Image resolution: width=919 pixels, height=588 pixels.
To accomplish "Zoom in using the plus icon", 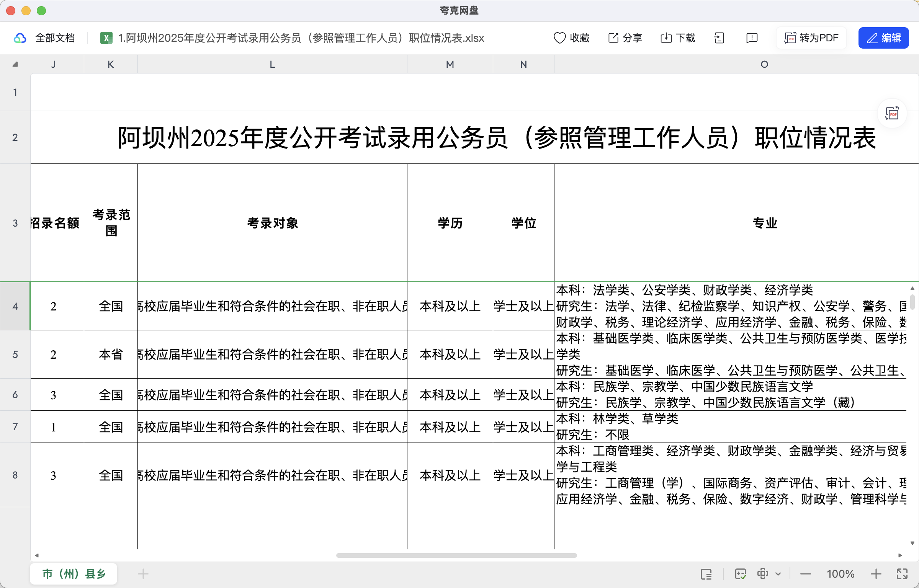I will pos(876,574).
